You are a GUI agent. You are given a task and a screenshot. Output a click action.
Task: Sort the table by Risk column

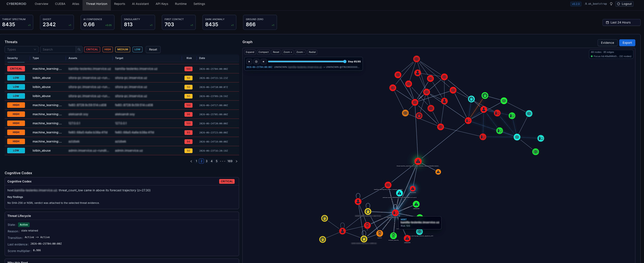click(x=189, y=58)
